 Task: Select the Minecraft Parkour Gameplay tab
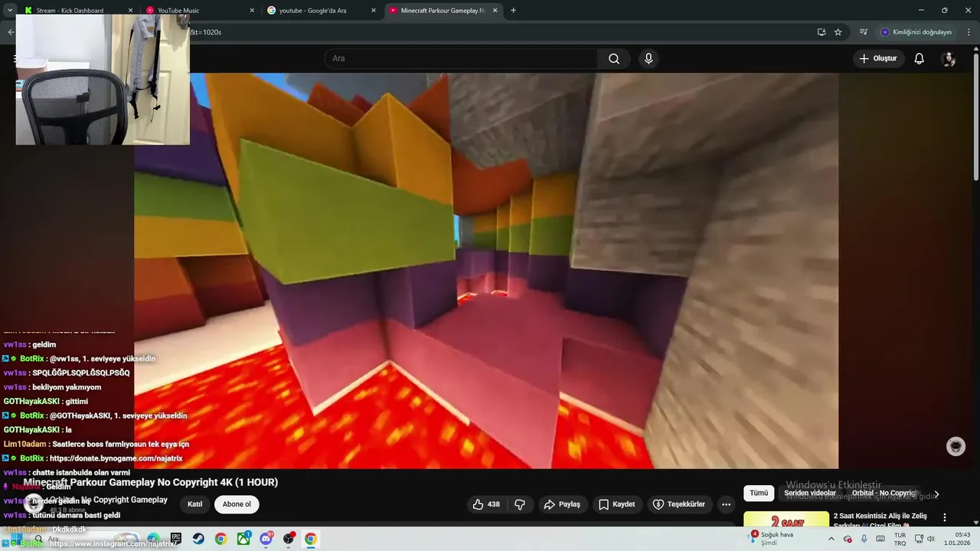click(443, 11)
